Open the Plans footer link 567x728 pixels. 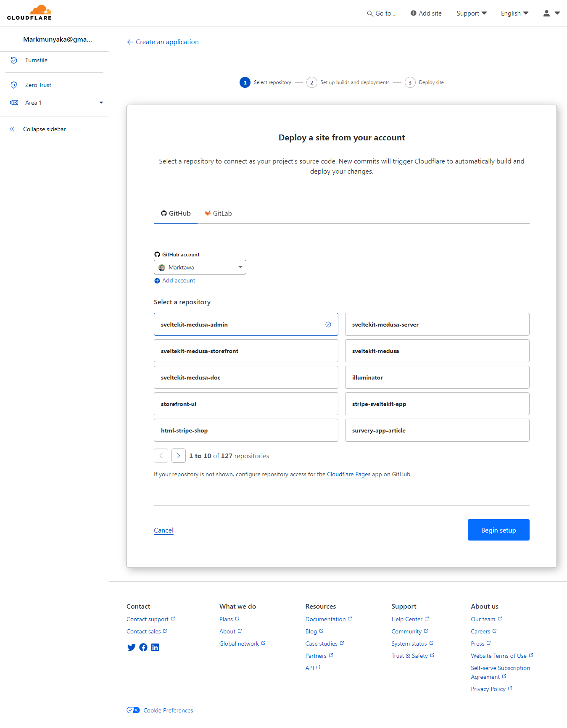[229, 619]
